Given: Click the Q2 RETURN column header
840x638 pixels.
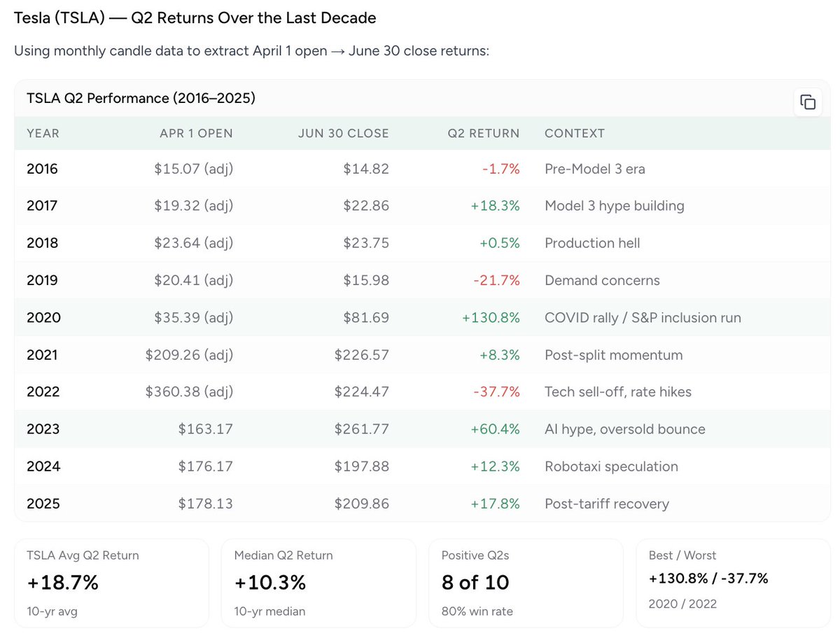Looking at the screenshot, I should [484, 133].
